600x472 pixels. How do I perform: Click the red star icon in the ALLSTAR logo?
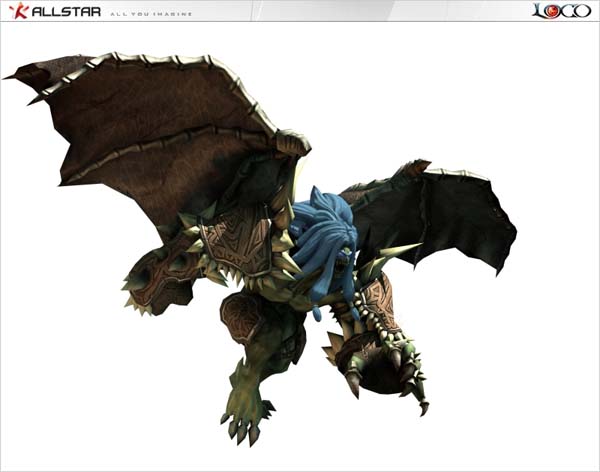pyautogui.click(x=17, y=11)
